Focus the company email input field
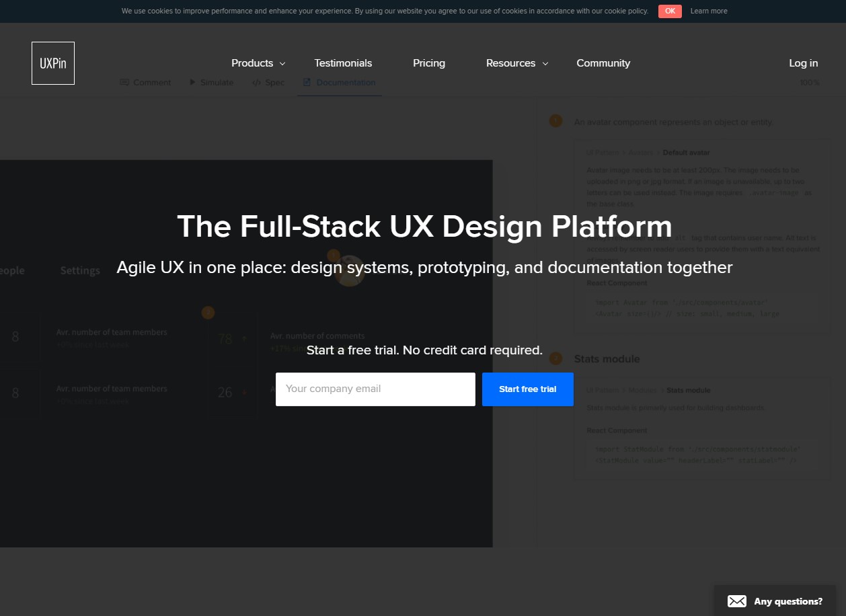Image resolution: width=846 pixels, height=616 pixels. [375, 389]
